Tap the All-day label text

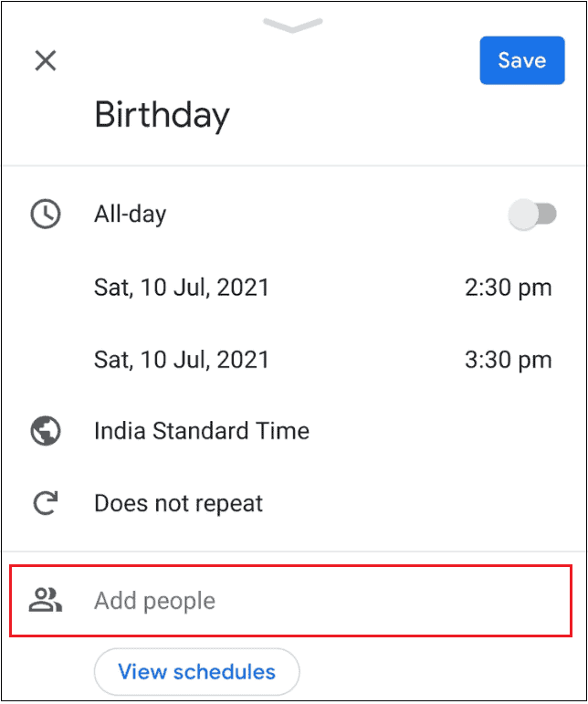click(131, 215)
